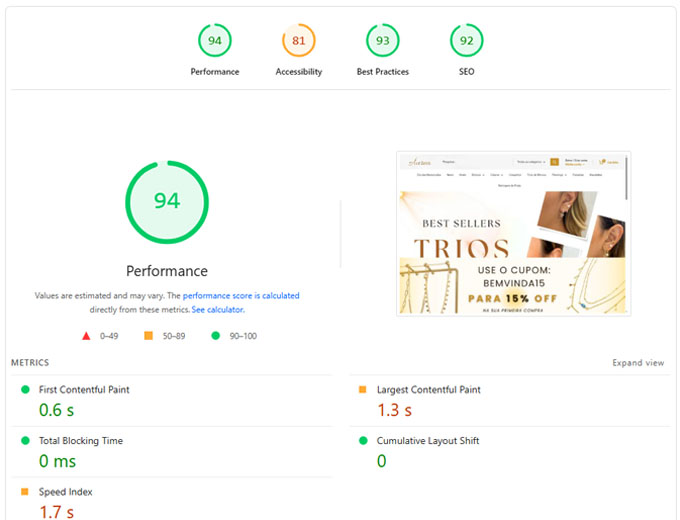Click the SEO score gauge showing 92
The image size is (680, 520).
466,41
